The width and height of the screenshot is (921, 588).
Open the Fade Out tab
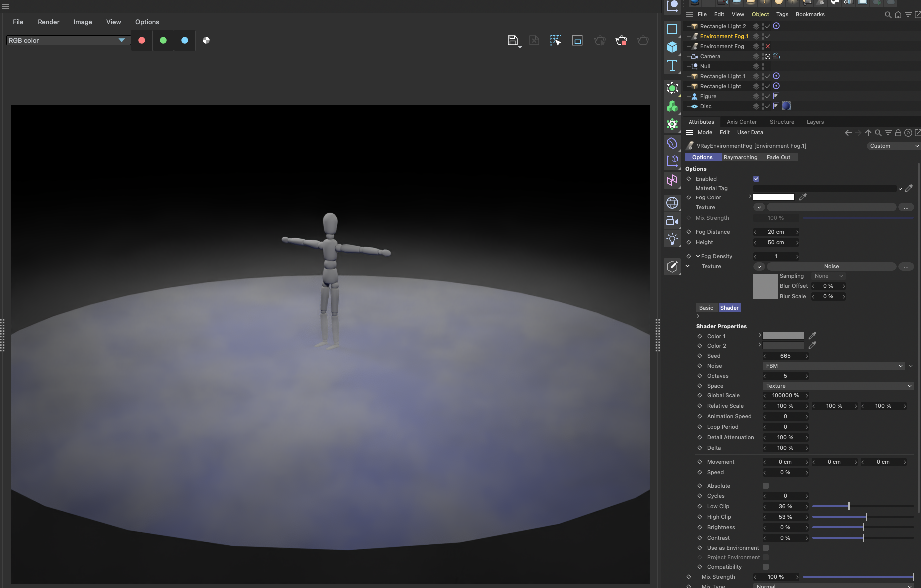coord(778,157)
